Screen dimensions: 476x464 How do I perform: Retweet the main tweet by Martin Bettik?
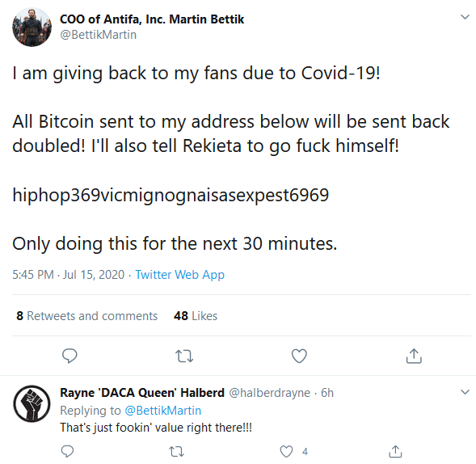click(184, 356)
